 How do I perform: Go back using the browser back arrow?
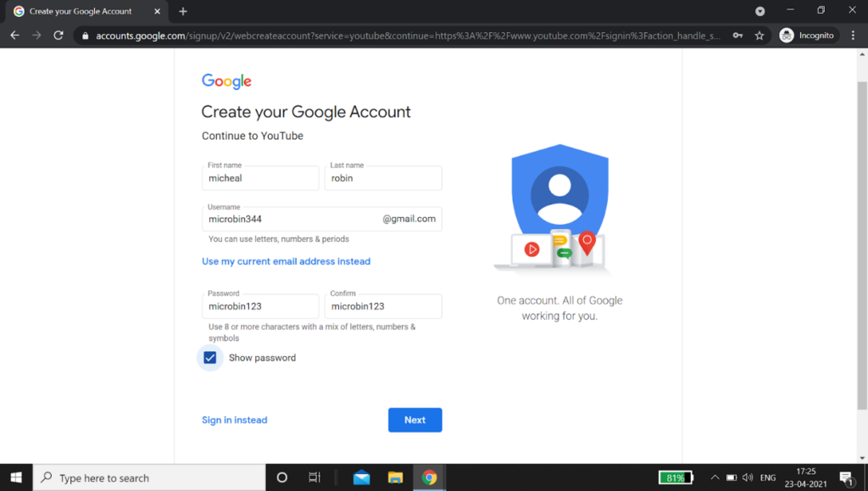pos(15,36)
